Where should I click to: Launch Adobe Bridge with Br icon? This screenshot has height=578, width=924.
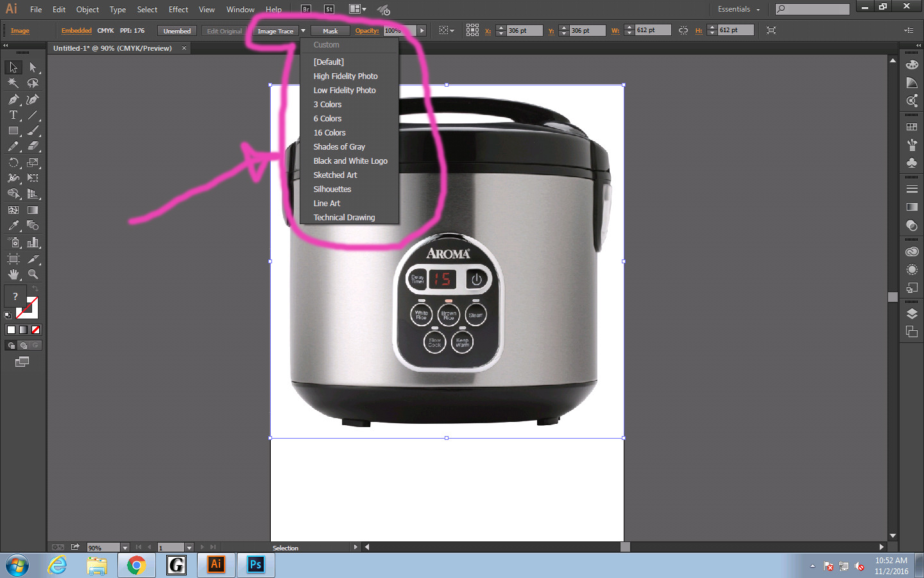coord(306,9)
